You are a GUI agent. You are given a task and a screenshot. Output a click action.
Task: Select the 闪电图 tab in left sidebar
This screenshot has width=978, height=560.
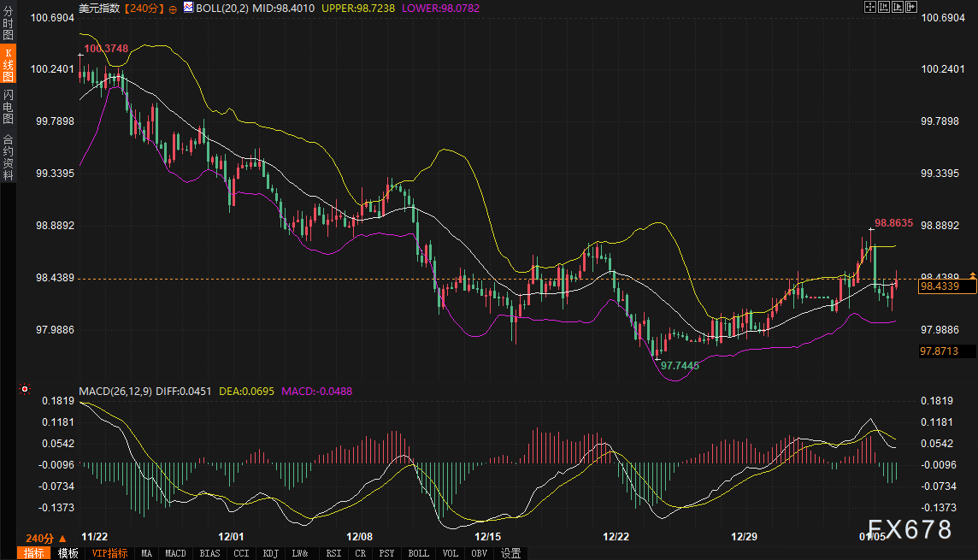click(8, 106)
